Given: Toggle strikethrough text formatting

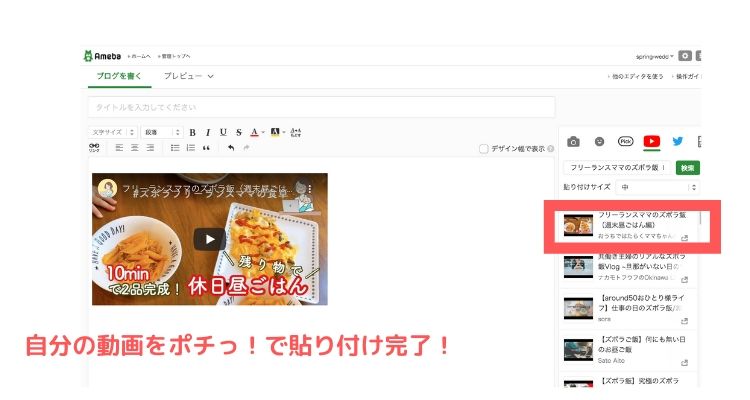Looking at the screenshot, I should pyautogui.click(x=239, y=133).
